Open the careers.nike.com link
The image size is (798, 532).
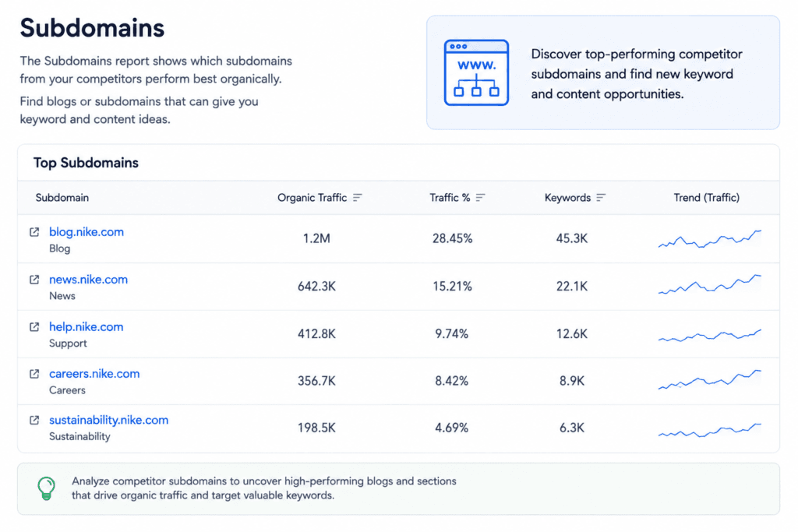click(94, 374)
